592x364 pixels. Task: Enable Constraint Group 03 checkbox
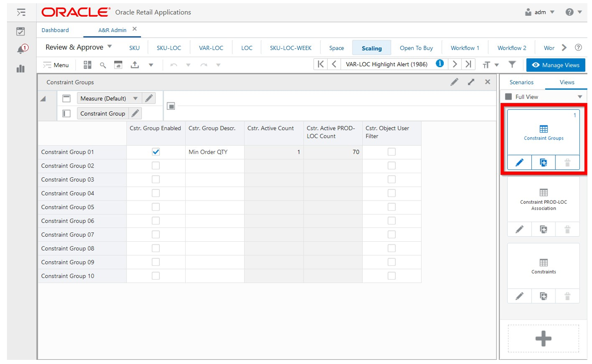click(156, 179)
